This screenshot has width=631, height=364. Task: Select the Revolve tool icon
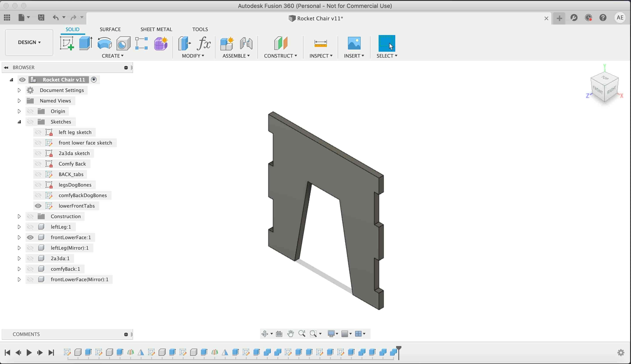click(105, 43)
